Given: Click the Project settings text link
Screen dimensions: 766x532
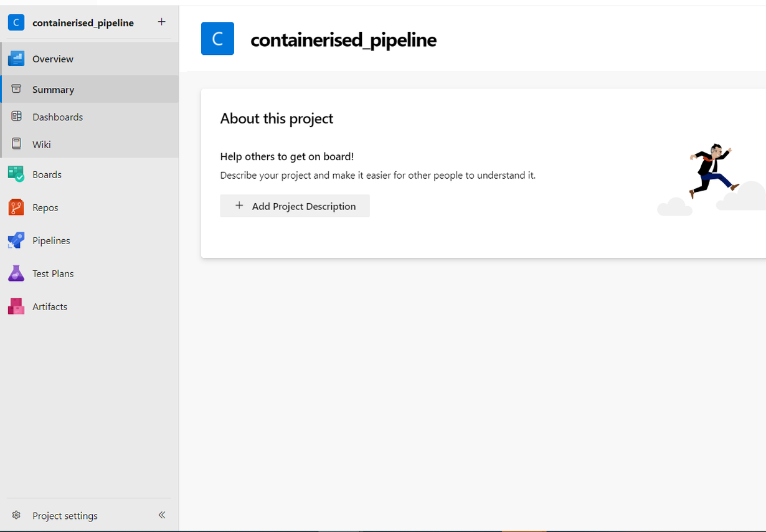Looking at the screenshot, I should point(65,516).
